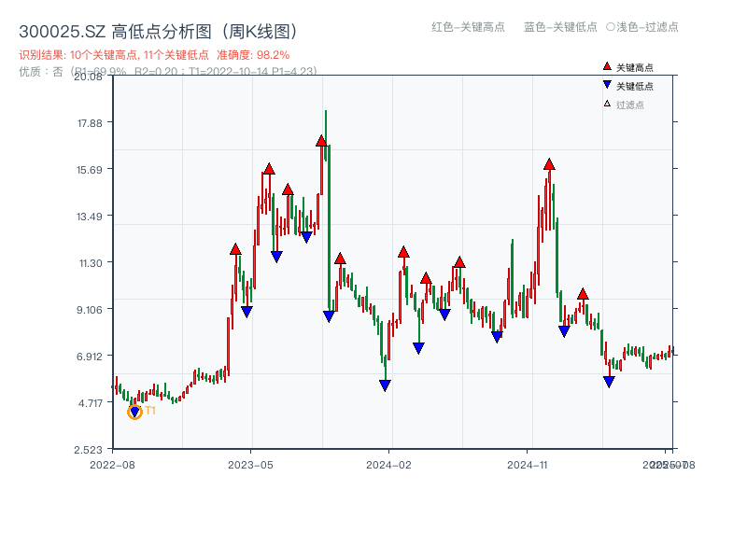747x560 pixels.
Task: Select the light 过滤点 triangle icon in legend
Action: 607,104
